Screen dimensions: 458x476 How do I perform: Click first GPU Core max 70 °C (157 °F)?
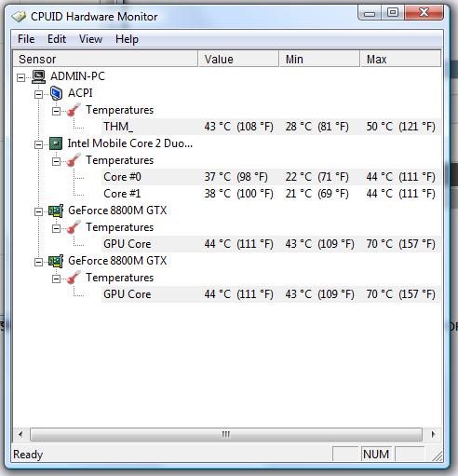pos(400,244)
